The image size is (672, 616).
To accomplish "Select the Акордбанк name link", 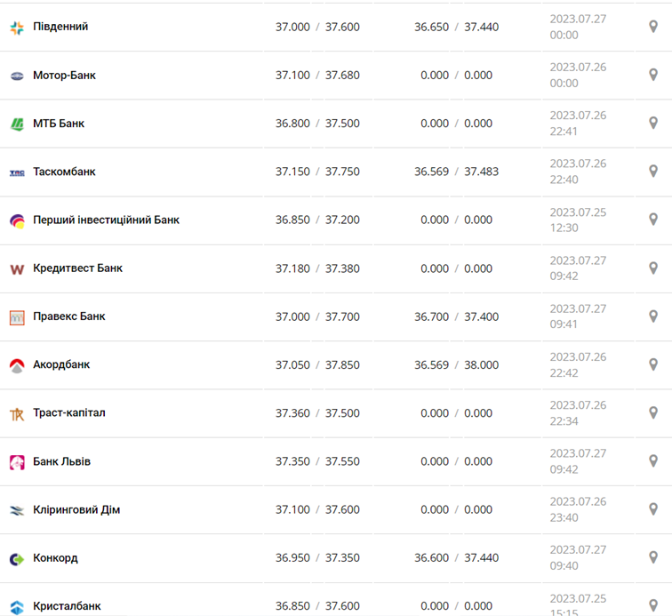I will click(61, 364).
